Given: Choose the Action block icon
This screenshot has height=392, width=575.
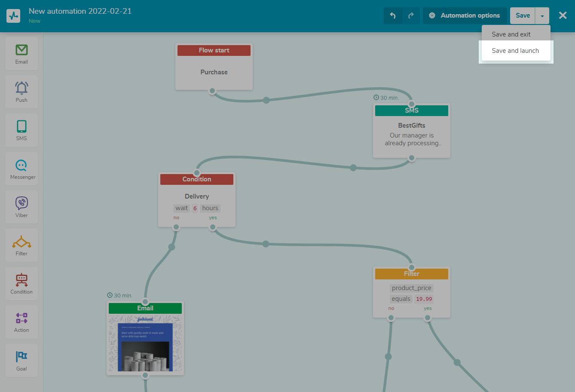Looking at the screenshot, I should pos(21,322).
